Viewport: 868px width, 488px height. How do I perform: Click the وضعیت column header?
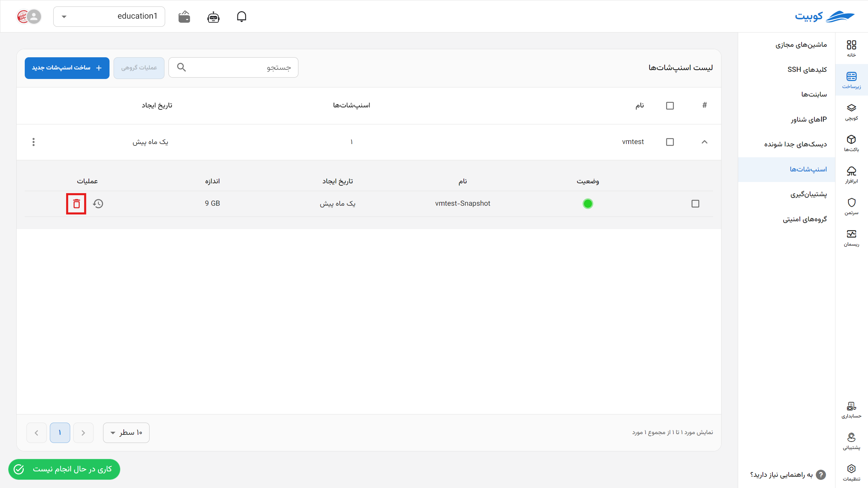coord(588,181)
